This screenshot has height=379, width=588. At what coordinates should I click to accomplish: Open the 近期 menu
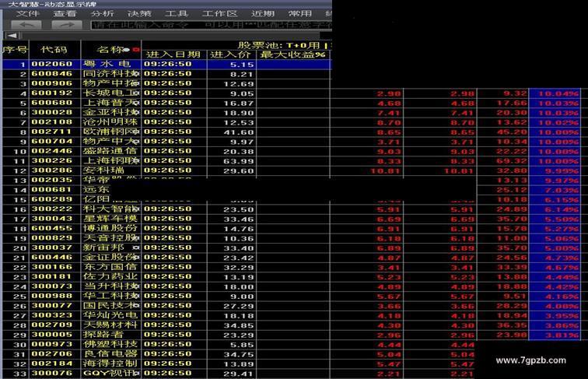tap(263, 14)
